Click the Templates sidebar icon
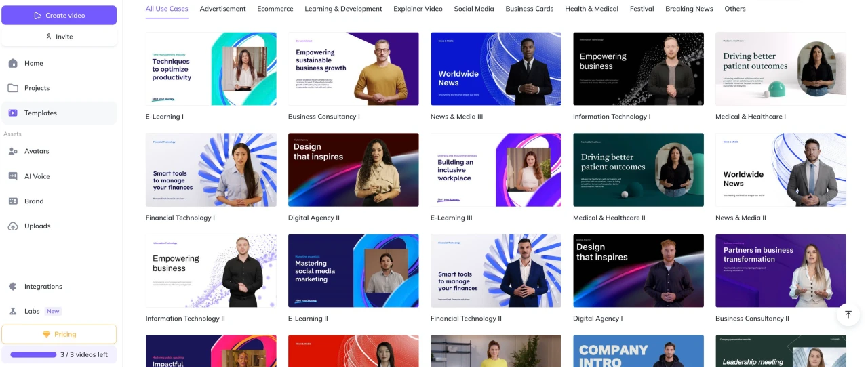 pos(13,113)
